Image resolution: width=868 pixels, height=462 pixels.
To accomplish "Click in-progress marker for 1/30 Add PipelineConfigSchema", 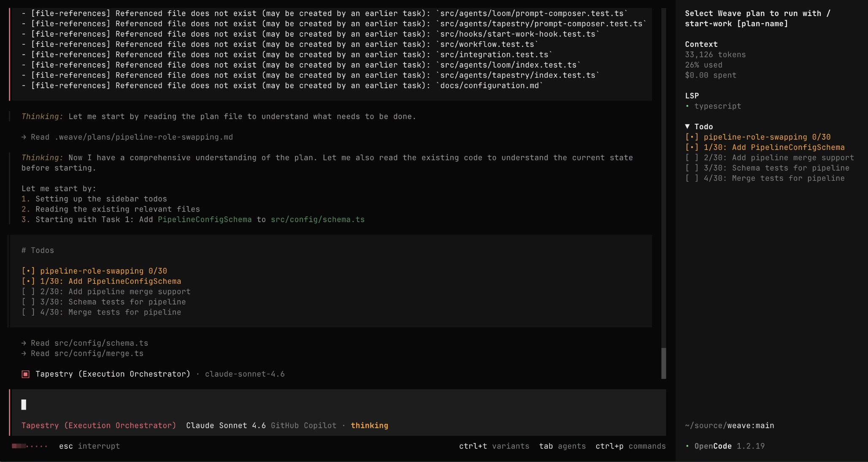I will click(x=692, y=147).
